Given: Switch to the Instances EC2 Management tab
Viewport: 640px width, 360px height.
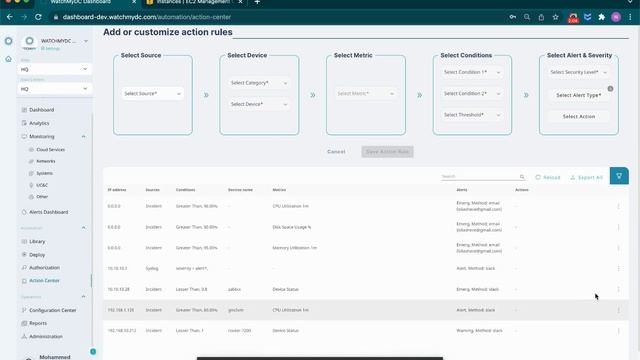Looking at the screenshot, I should click(x=193, y=2).
